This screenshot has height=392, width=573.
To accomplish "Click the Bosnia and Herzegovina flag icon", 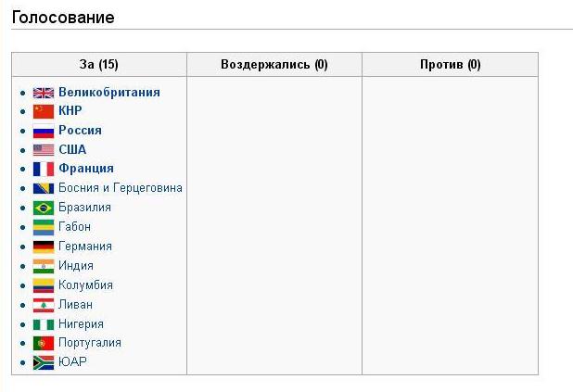I will (x=44, y=188).
